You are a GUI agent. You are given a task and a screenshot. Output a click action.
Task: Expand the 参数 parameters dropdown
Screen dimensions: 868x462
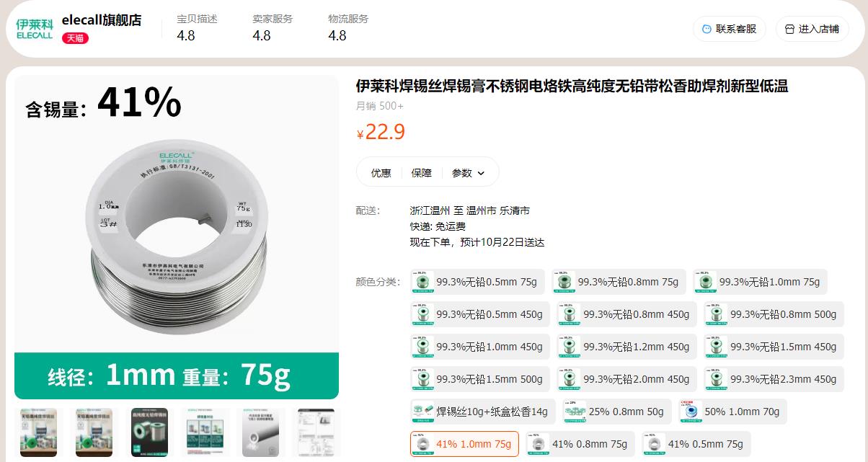[469, 172]
